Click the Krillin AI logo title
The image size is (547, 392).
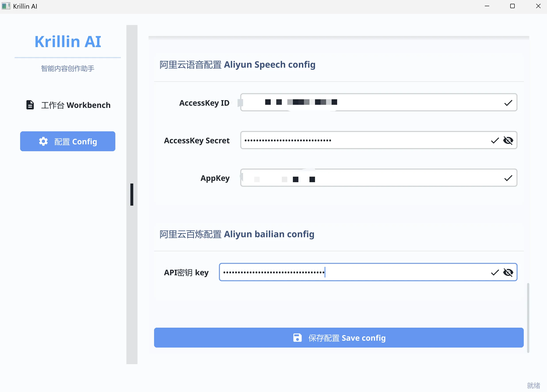pos(68,41)
